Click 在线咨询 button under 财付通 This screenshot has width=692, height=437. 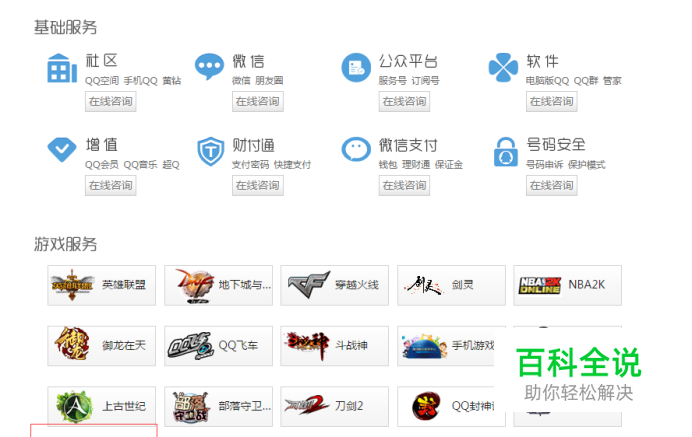[x=258, y=185]
